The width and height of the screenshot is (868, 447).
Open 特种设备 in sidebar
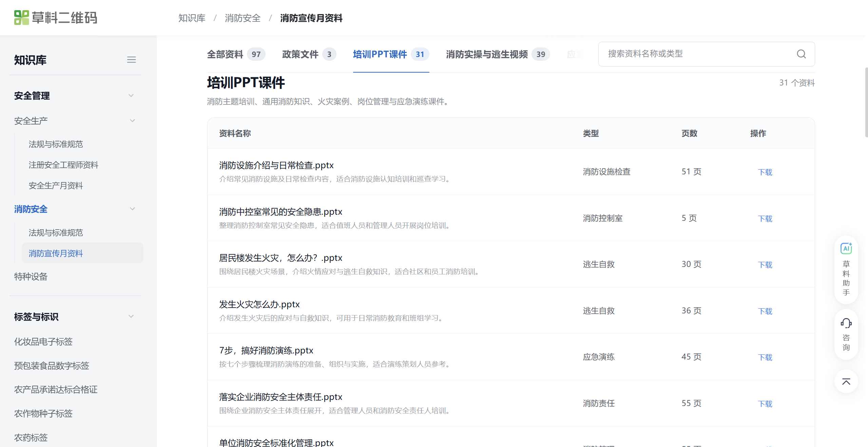pos(31,276)
